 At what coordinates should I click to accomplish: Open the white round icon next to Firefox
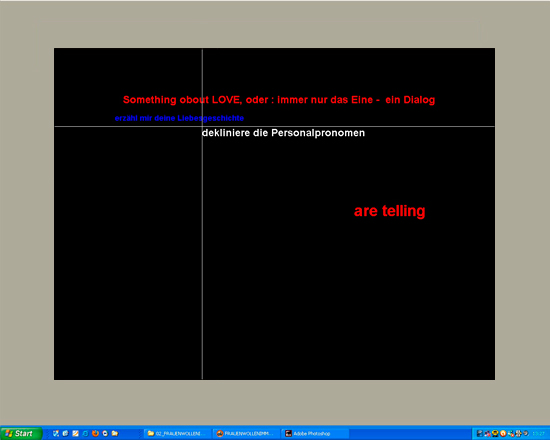[105, 433]
